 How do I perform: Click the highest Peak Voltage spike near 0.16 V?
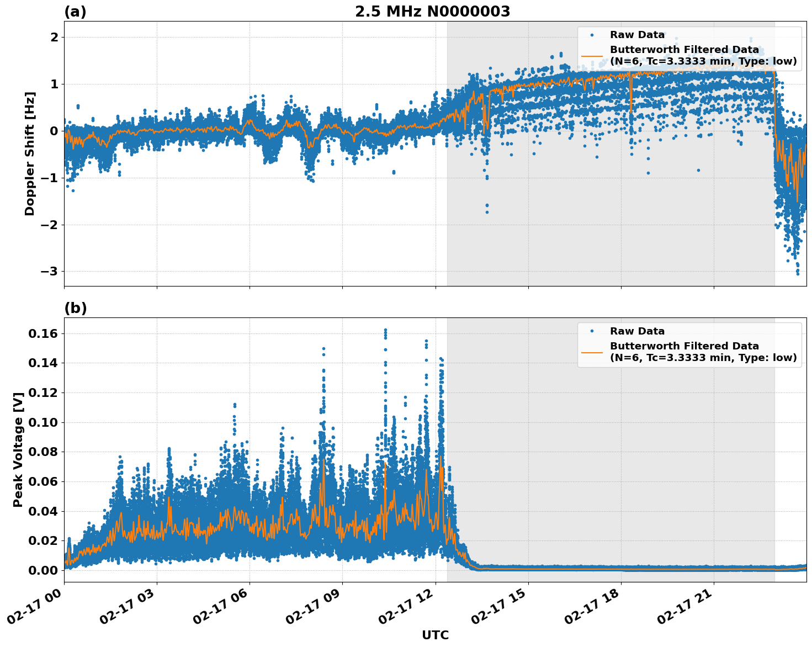385,330
